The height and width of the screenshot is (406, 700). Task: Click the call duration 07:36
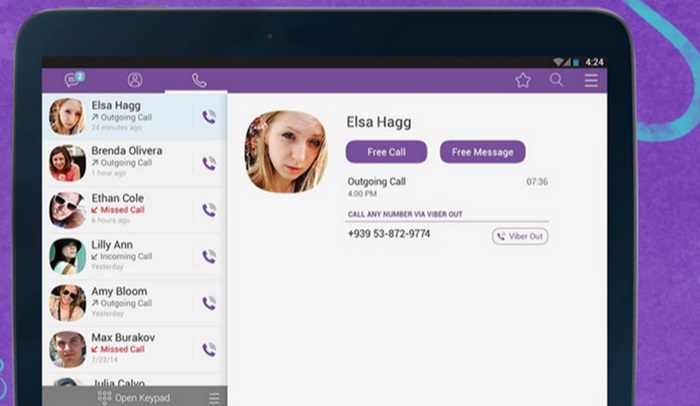[537, 182]
